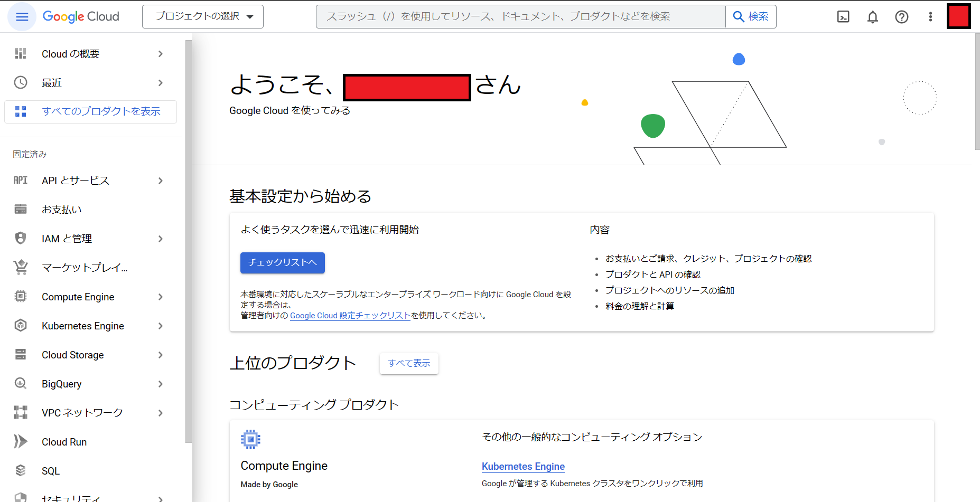Click the SQL sidebar icon

[x=21, y=471]
